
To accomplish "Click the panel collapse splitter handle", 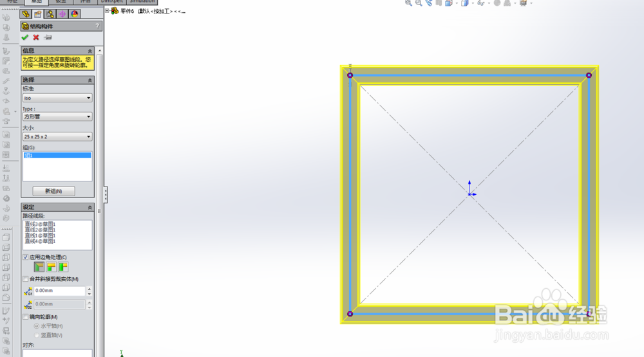I will tap(106, 194).
